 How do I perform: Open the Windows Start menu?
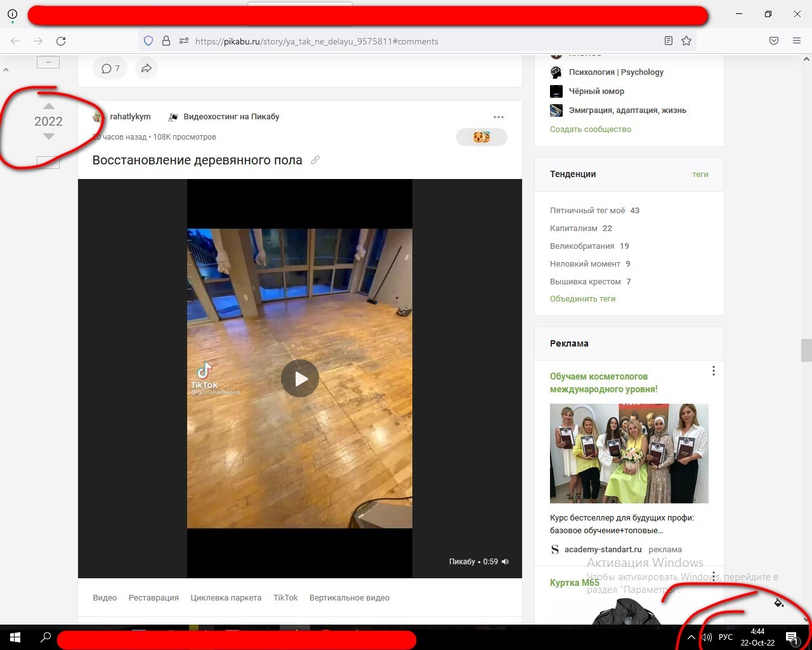point(15,637)
